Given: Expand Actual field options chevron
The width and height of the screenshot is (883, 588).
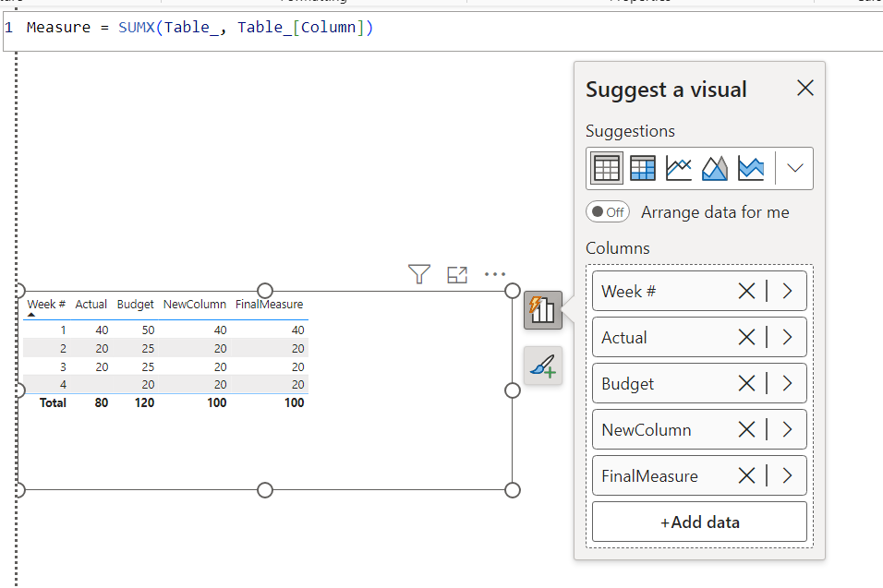Looking at the screenshot, I should click(787, 337).
